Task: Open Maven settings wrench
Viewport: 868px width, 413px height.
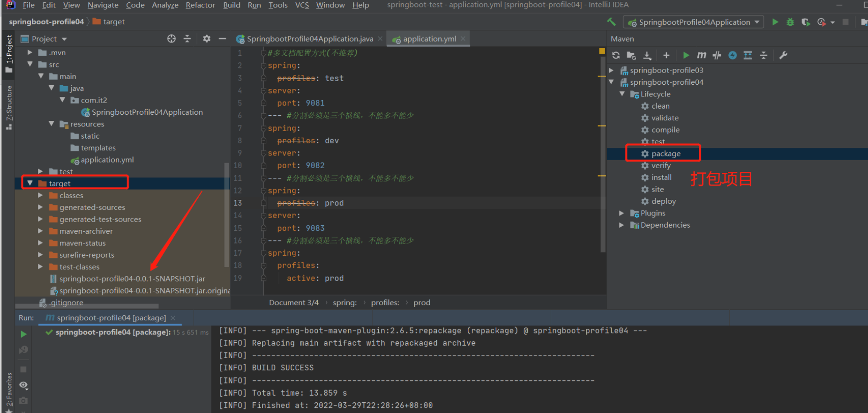Action: [783, 55]
